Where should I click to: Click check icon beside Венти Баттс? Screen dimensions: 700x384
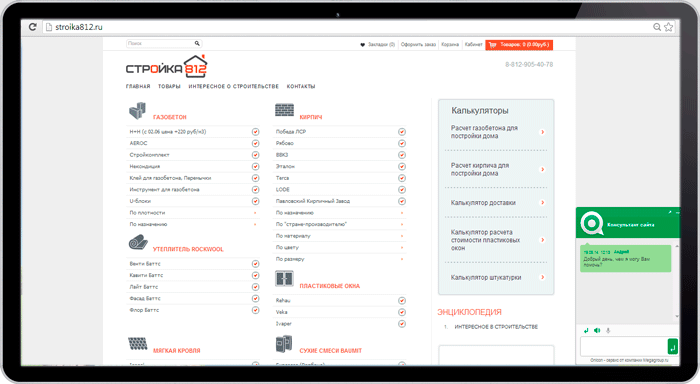click(255, 264)
